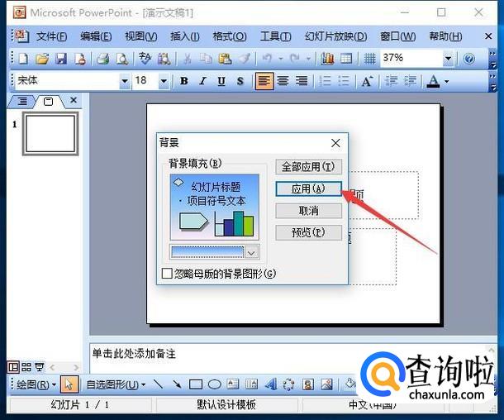Select Center alignment
This screenshot has height=420, width=504.
coord(283,81)
